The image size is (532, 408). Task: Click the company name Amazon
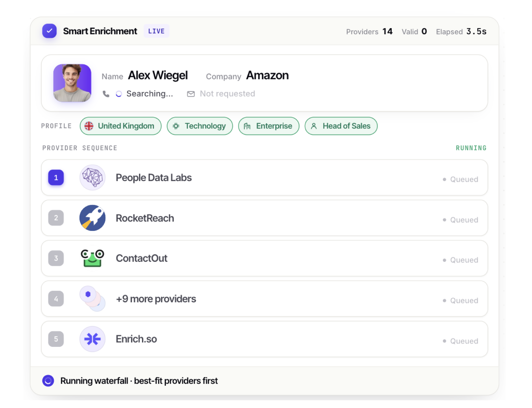coord(267,75)
